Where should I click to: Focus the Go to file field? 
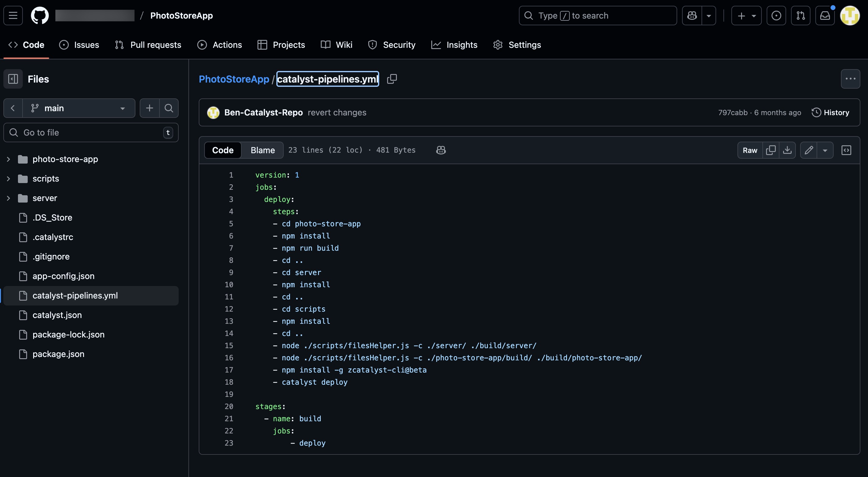[x=91, y=132]
